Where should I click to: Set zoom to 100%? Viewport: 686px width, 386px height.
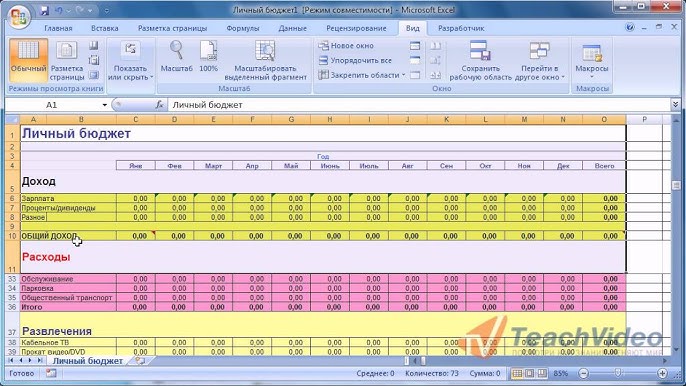(x=208, y=57)
